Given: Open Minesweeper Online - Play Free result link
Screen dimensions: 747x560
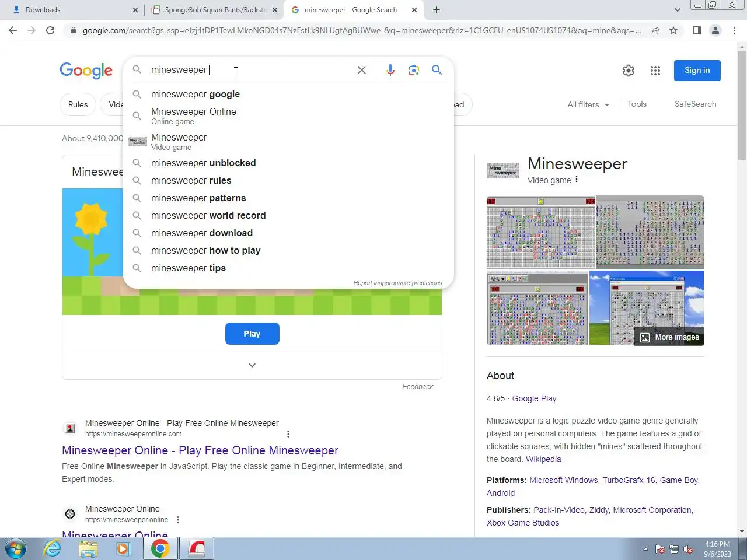Looking at the screenshot, I should [x=200, y=450].
